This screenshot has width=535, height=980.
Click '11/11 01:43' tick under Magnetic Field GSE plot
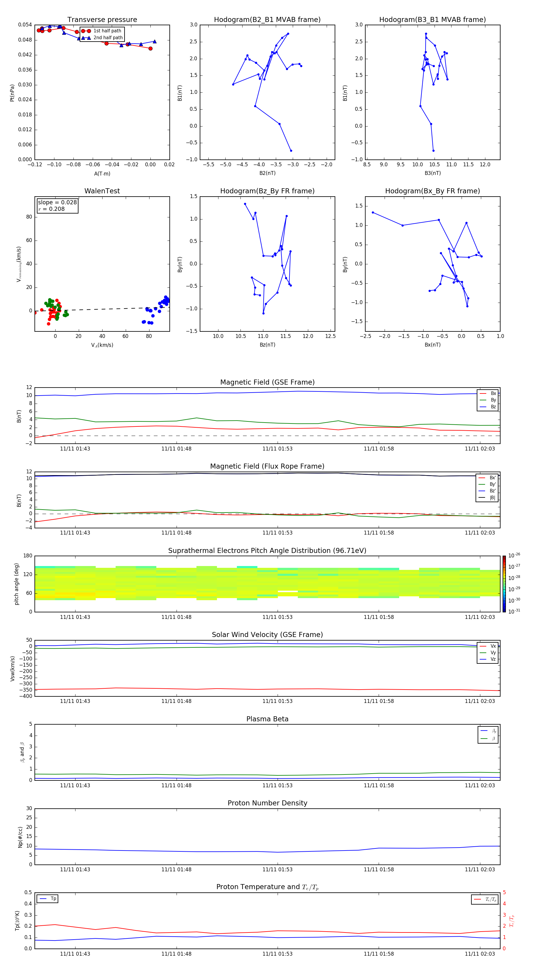pyautogui.click(x=75, y=449)
